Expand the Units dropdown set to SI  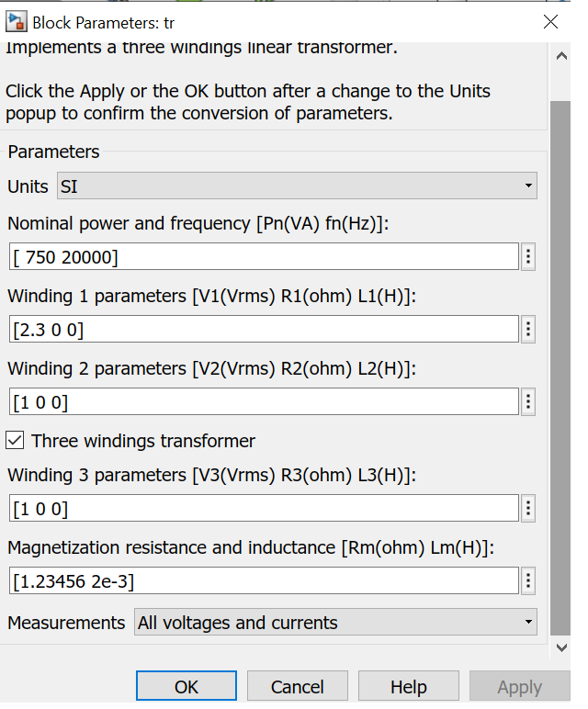297,186
